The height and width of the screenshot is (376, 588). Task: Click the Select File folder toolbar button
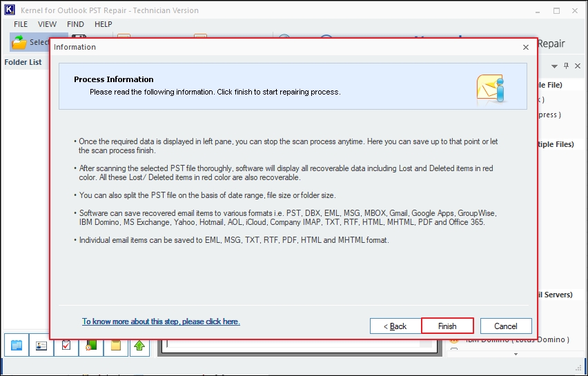tap(30, 42)
